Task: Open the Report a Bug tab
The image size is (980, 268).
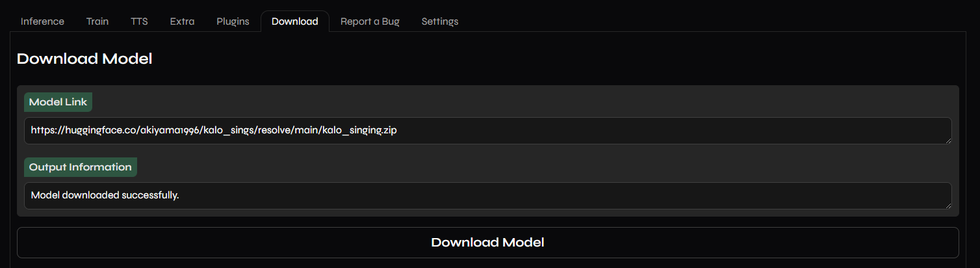Action: pos(370,21)
